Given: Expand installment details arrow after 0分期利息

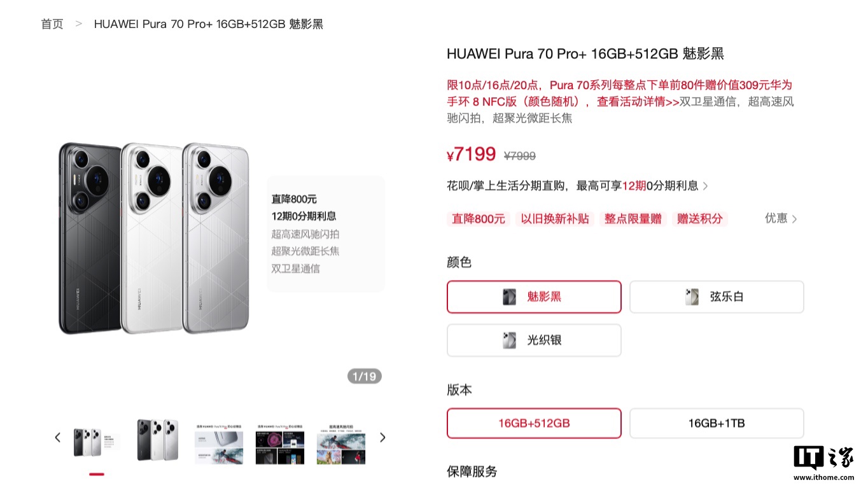Looking at the screenshot, I should point(705,186).
